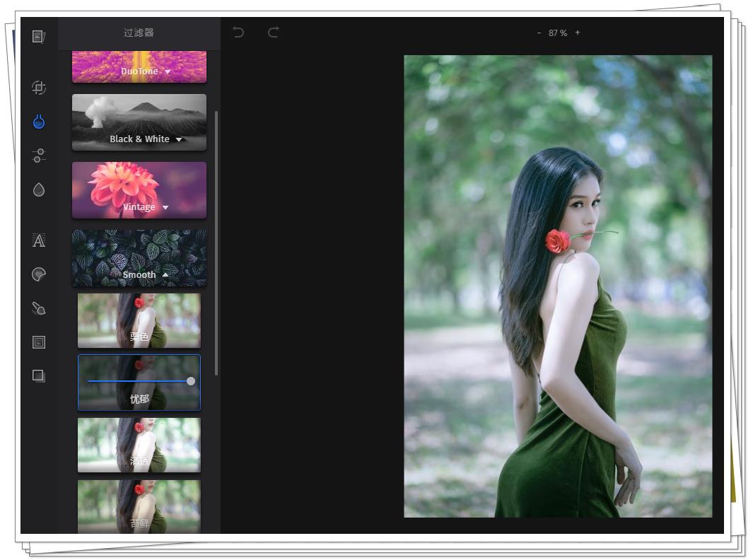Expand the Vintage filter category
Viewport: 753px width, 560px height.
pyautogui.click(x=139, y=190)
